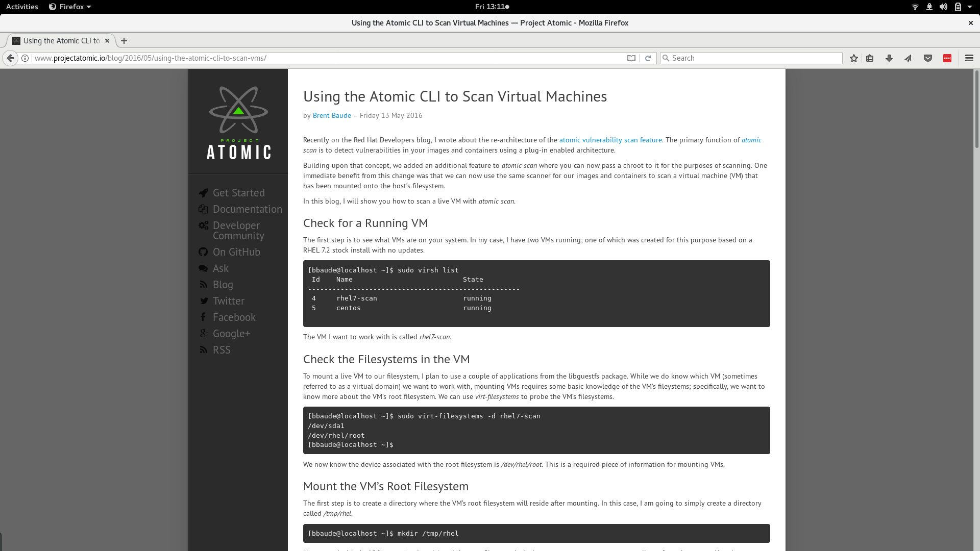Screen dimensions: 980x551
Task: Go back with the back arrow
Action: (10, 58)
